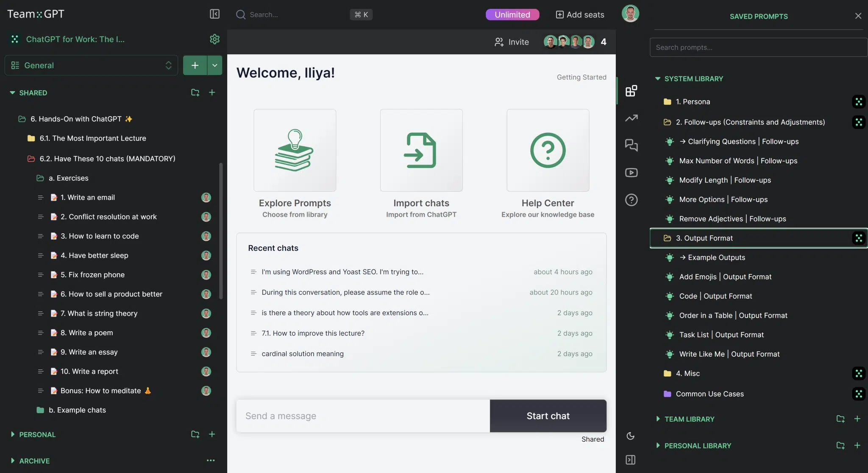Click the prompt library grid icon
This screenshot has height=473, width=868.
[631, 91]
